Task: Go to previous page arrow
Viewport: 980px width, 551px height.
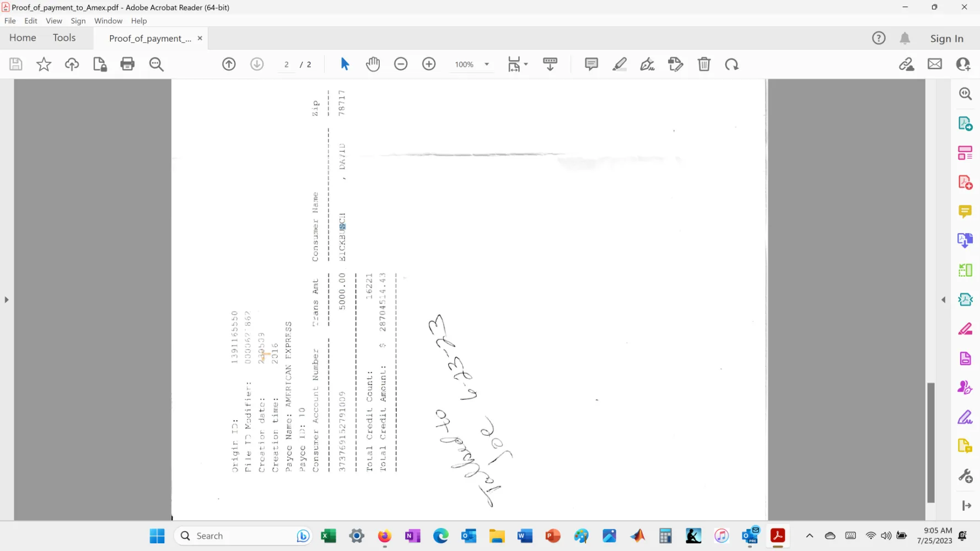Action: click(229, 64)
